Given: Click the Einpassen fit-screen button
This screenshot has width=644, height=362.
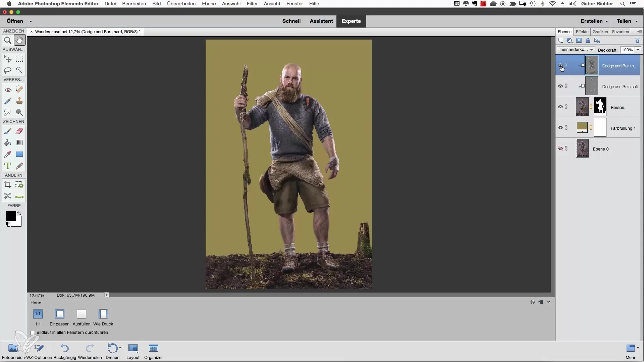Looking at the screenshot, I should tap(60, 314).
